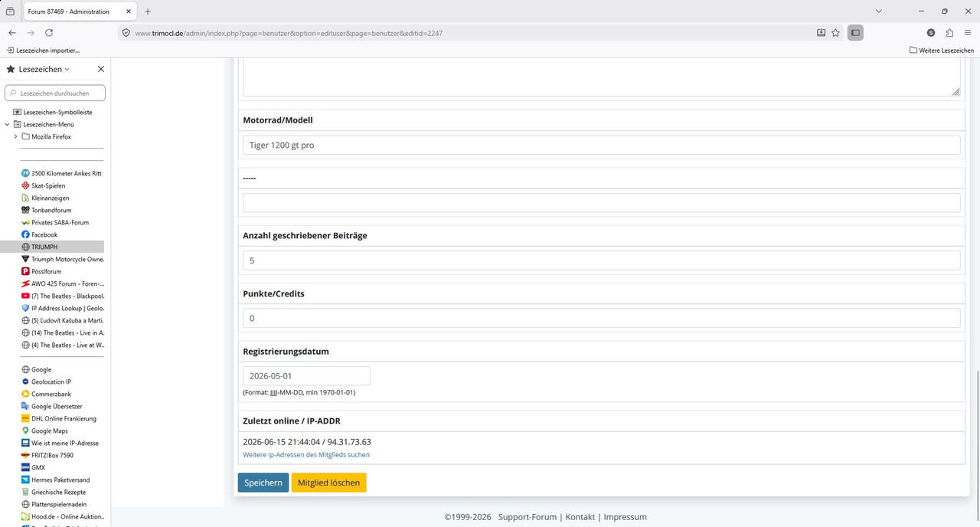Toggle the sidebar button in the toolbar
Image resolution: width=980 pixels, height=527 pixels.
[x=855, y=33]
